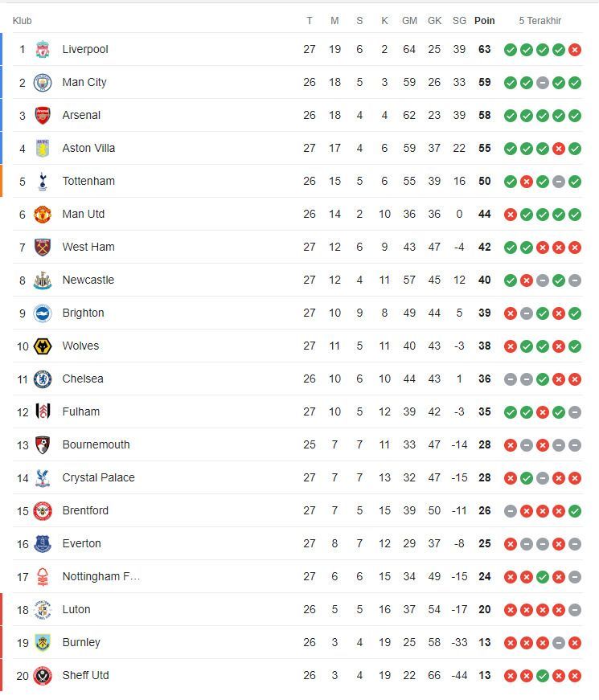
Task: Click the Liverpool club crest
Action: tap(43, 50)
